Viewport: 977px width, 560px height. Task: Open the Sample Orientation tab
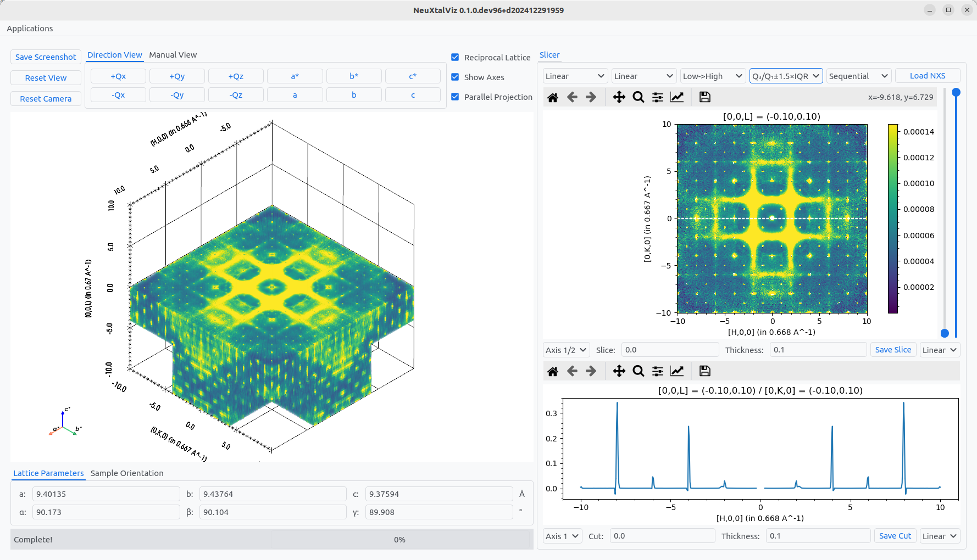point(127,473)
